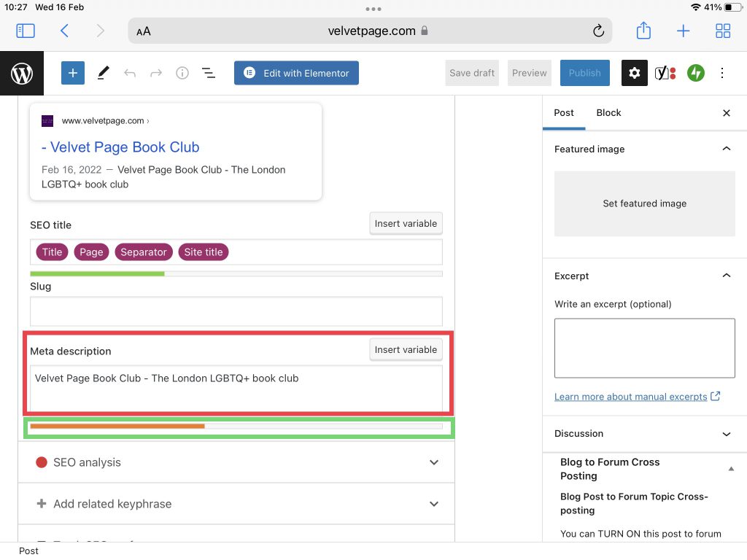Click www.velvetpage.com URL in snippet preview
Viewport: 747px width, 560px height.
(x=103, y=121)
